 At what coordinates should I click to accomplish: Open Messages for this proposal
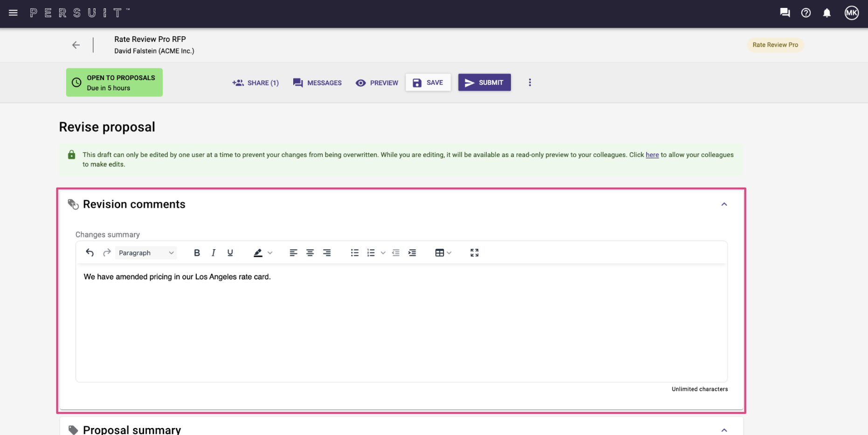point(317,83)
